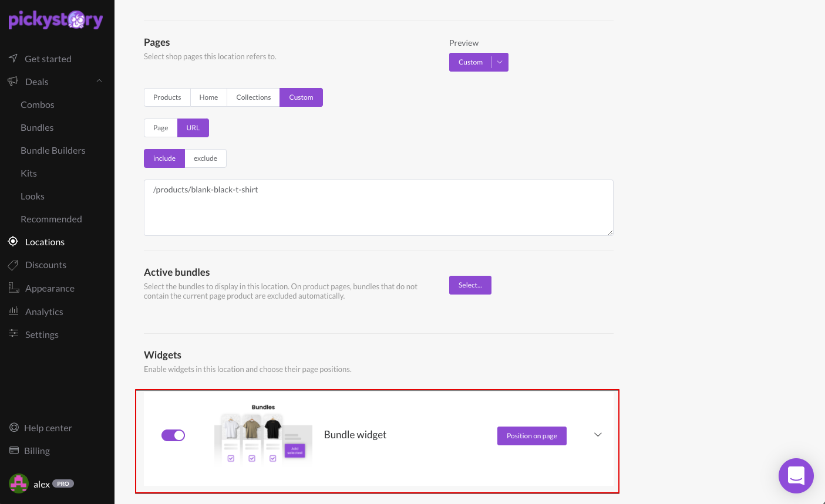
Task: Select the Products pages tab
Action: (167, 97)
